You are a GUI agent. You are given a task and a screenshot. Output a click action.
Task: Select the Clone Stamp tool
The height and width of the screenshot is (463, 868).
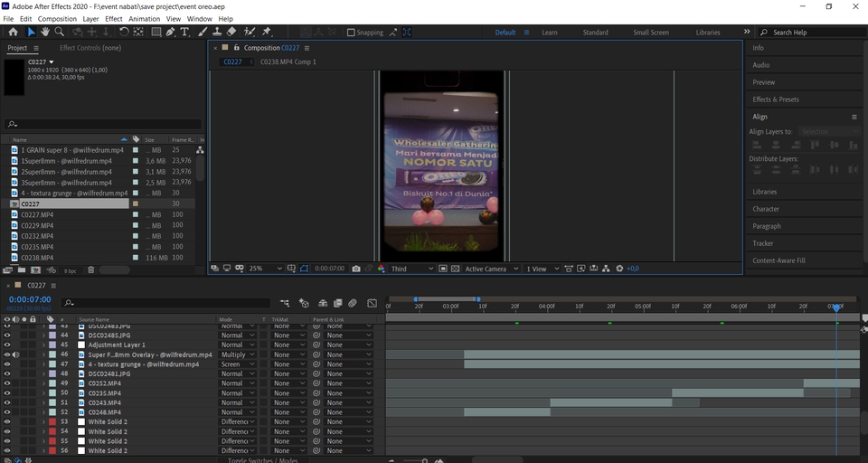217,33
